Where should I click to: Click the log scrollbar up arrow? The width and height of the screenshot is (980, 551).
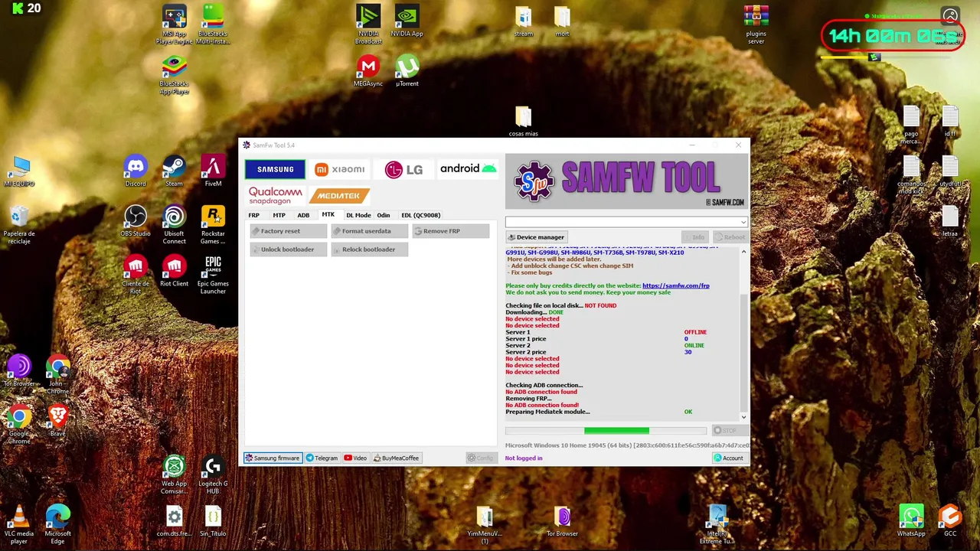point(743,252)
